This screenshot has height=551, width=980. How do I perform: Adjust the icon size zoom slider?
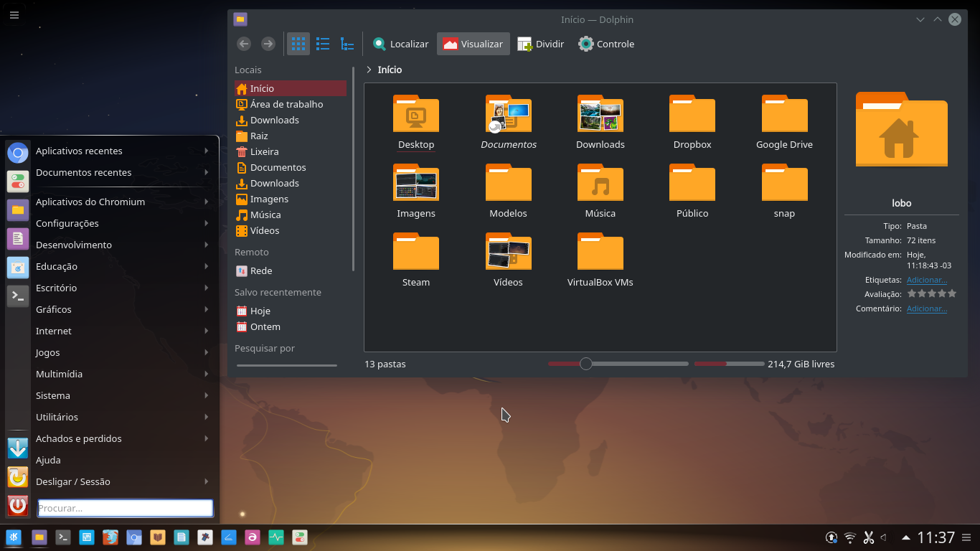585,364
